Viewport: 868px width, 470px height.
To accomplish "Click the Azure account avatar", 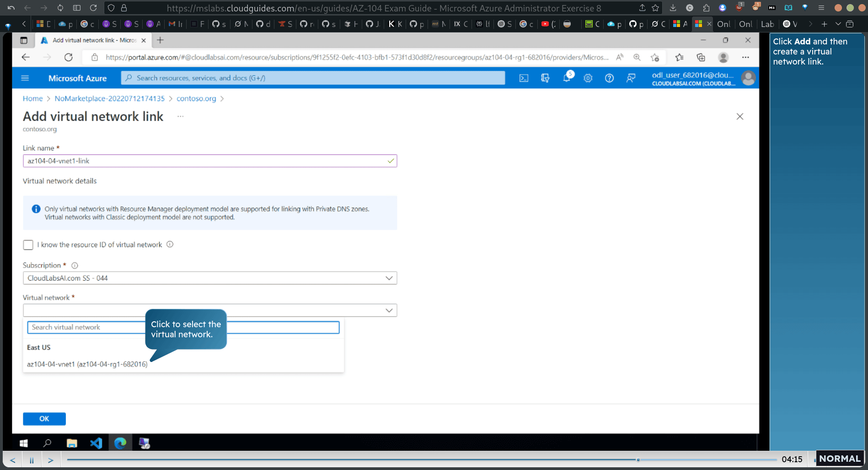I will [x=748, y=78].
